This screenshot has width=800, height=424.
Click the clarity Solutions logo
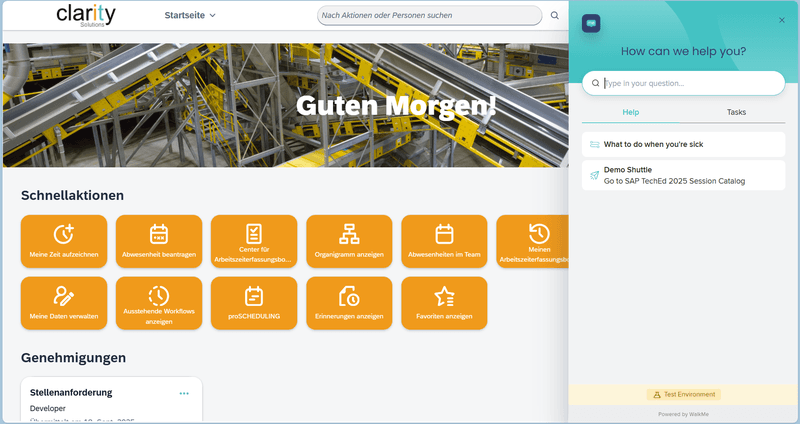[85, 16]
